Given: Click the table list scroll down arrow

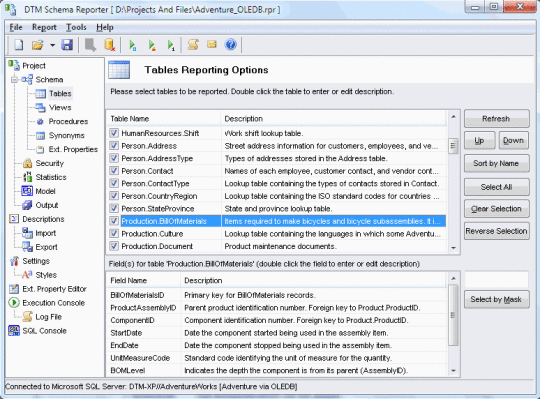Looking at the screenshot, I should click(453, 248).
